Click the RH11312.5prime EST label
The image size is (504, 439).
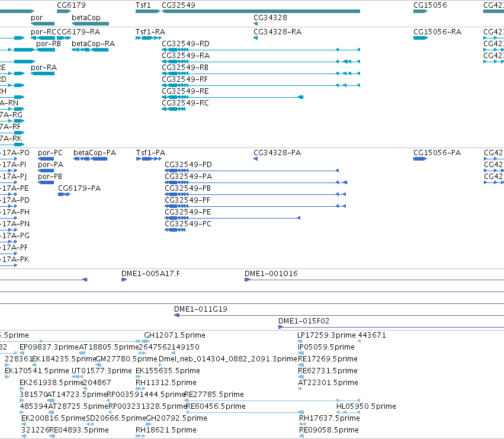(x=166, y=383)
